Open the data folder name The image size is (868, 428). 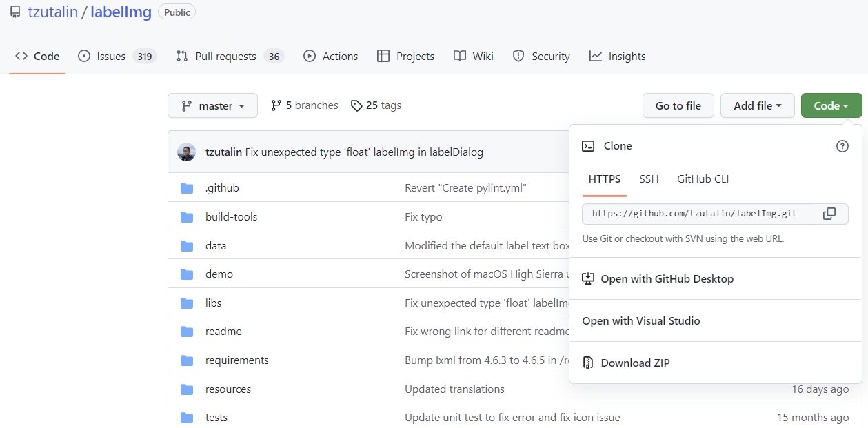(x=216, y=246)
